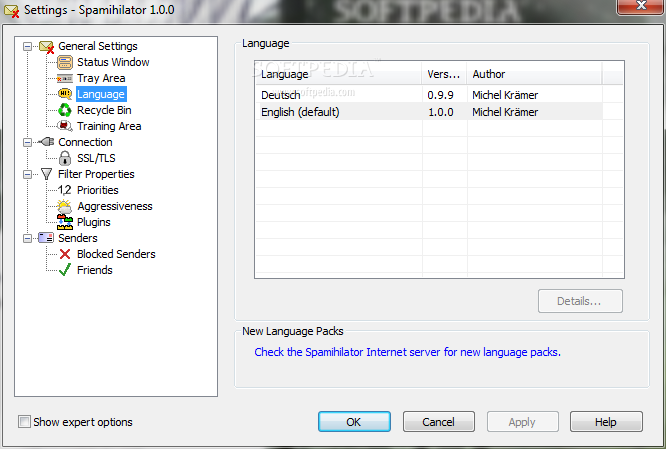Click the Details... button

580,301
